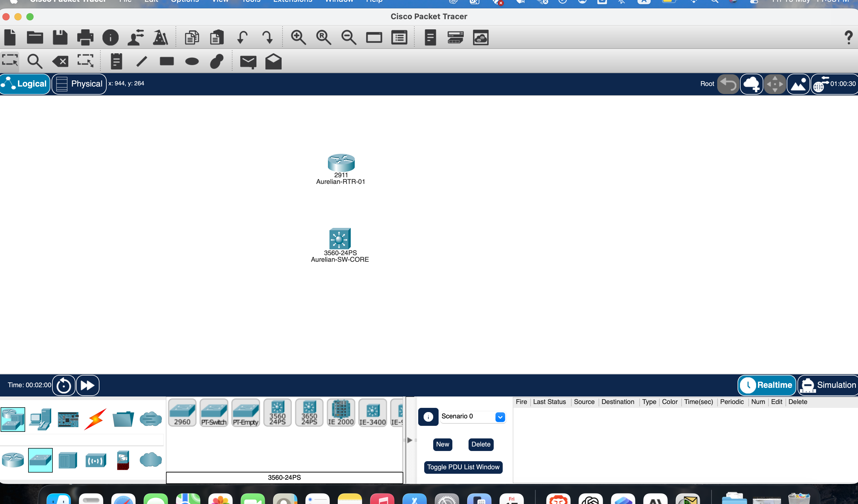Switch to Physical workspace view
The height and width of the screenshot is (504, 858).
(x=79, y=84)
